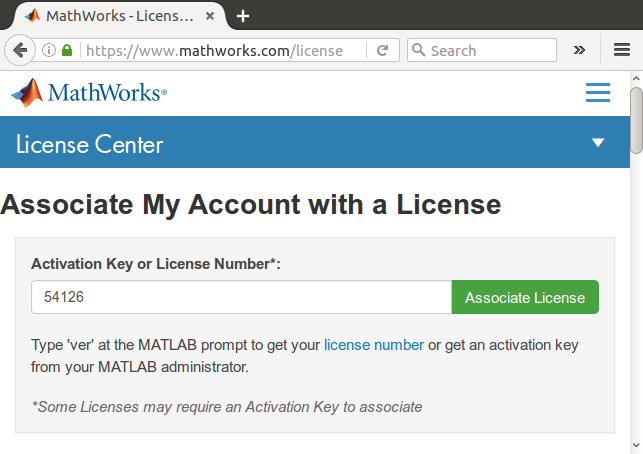Viewport: 643px width, 454px height.
Task: Click the 'Associate My Account with a License' heading
Action: (x=251, y=205)
